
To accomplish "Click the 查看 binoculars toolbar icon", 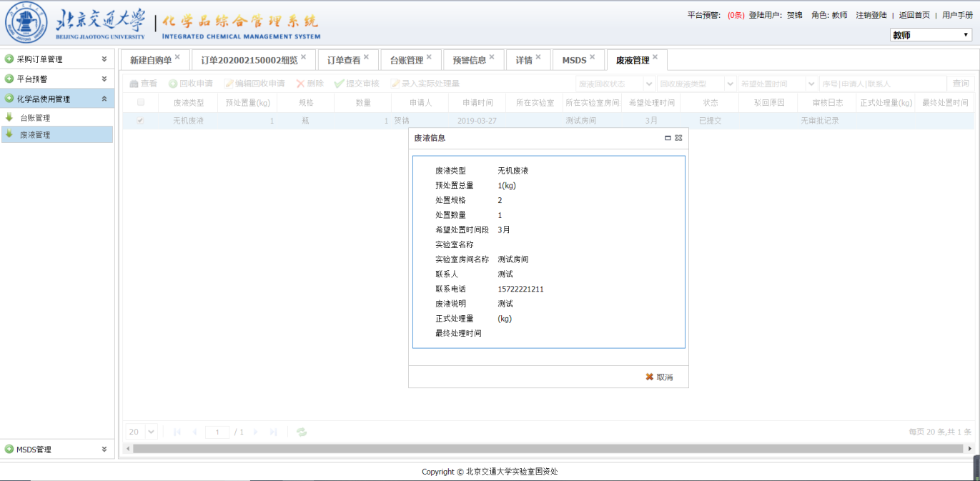I will point(134,84).
